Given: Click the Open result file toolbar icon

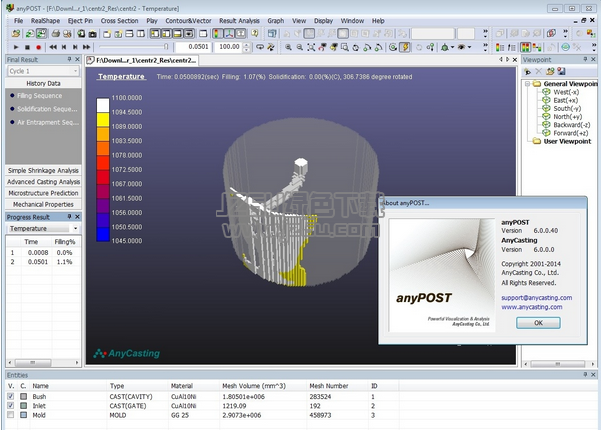Looking at the screenshot, I should (16, 34).
